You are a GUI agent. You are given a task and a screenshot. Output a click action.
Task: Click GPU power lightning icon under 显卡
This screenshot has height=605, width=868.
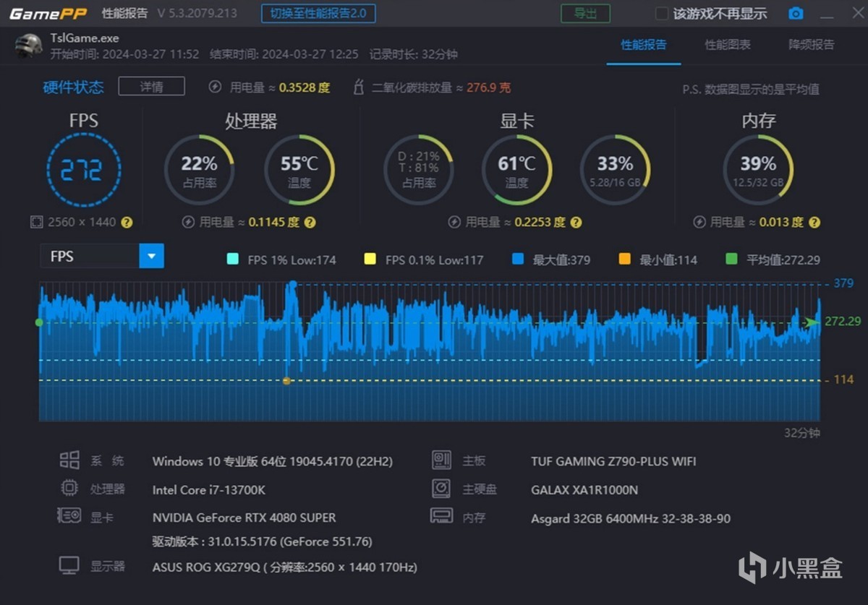click(x=454, y=223)
